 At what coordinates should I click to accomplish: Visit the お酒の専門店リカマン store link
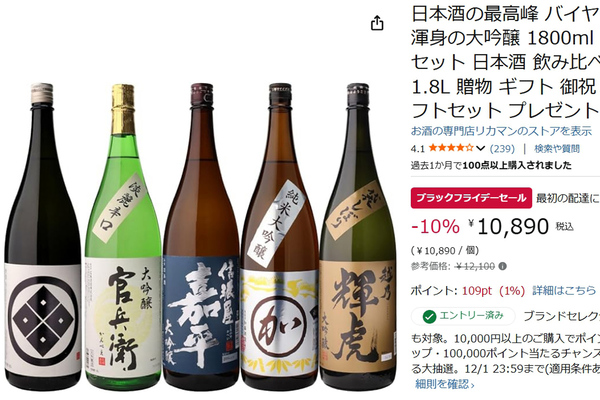(x=501, y=131)
